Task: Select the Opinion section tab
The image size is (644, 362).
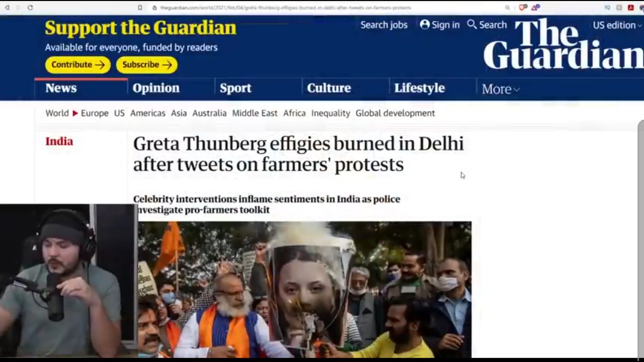Action: 156,88
